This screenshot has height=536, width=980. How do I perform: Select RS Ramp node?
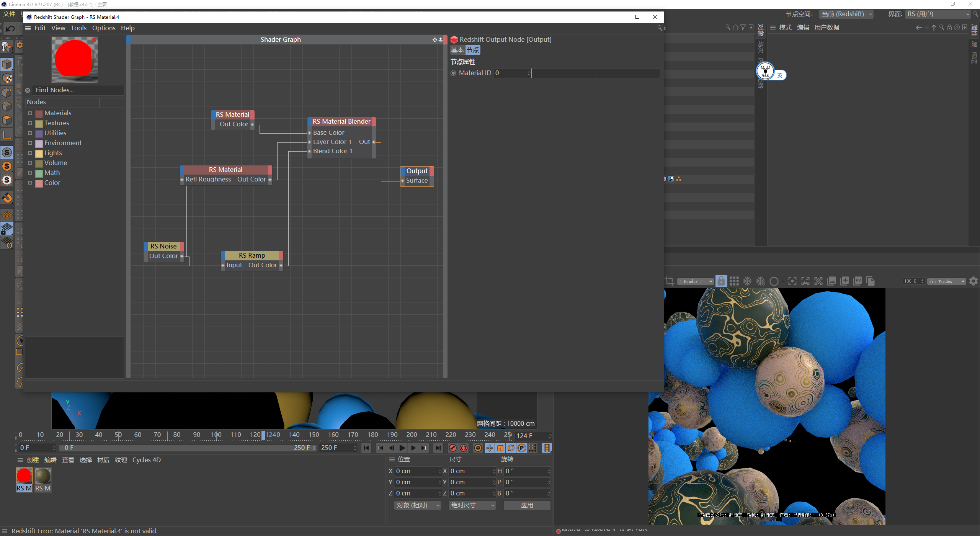pos(252,255)
